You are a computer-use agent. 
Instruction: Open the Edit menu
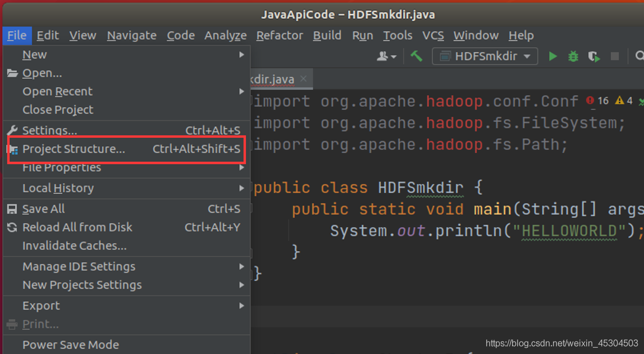coord(48,36)
